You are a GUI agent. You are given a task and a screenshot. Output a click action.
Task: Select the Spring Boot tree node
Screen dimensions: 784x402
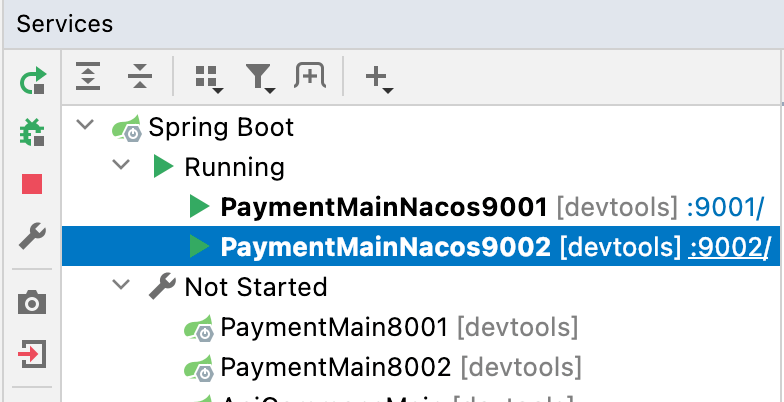click(221, 127)
